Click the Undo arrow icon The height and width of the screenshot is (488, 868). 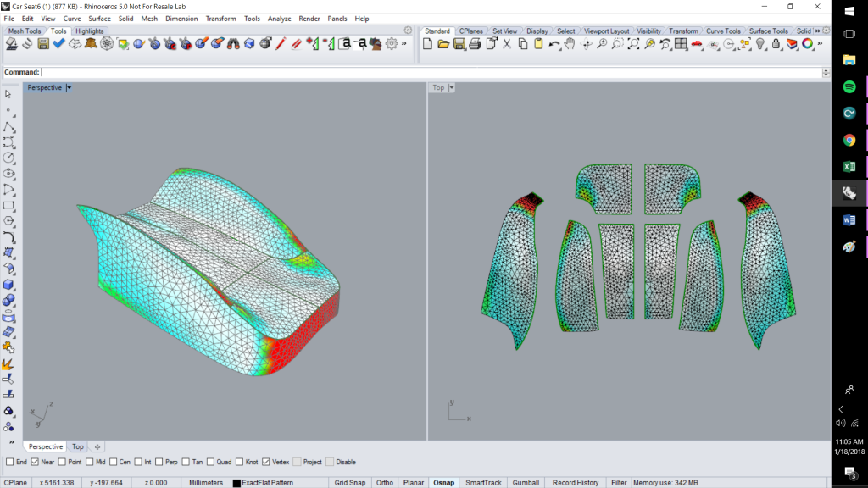[x=554, y=44]
